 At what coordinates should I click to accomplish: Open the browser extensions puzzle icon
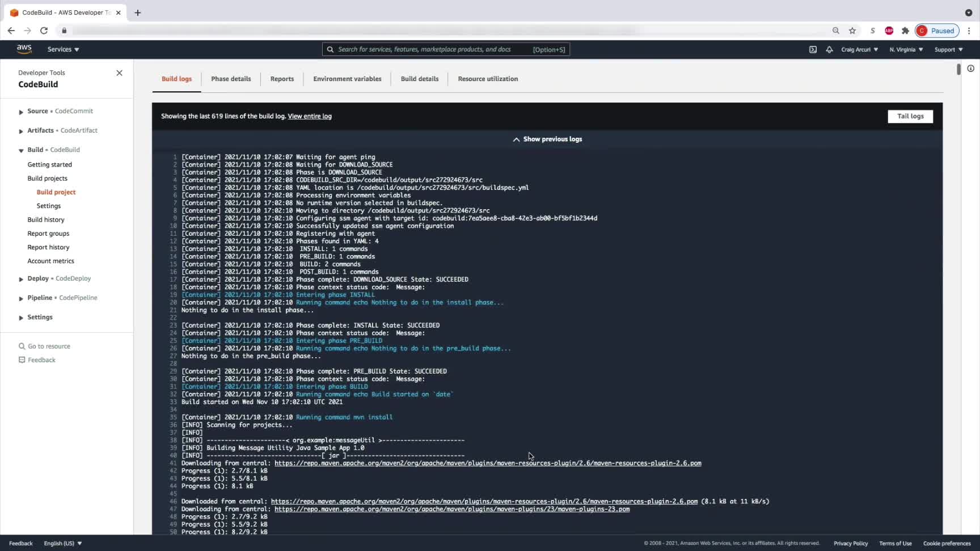905,31
